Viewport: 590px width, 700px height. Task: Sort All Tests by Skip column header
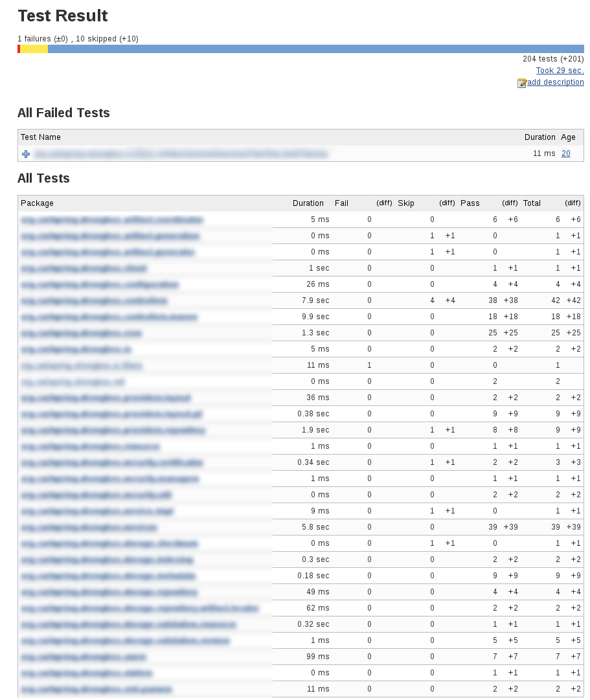coord(405,203)
